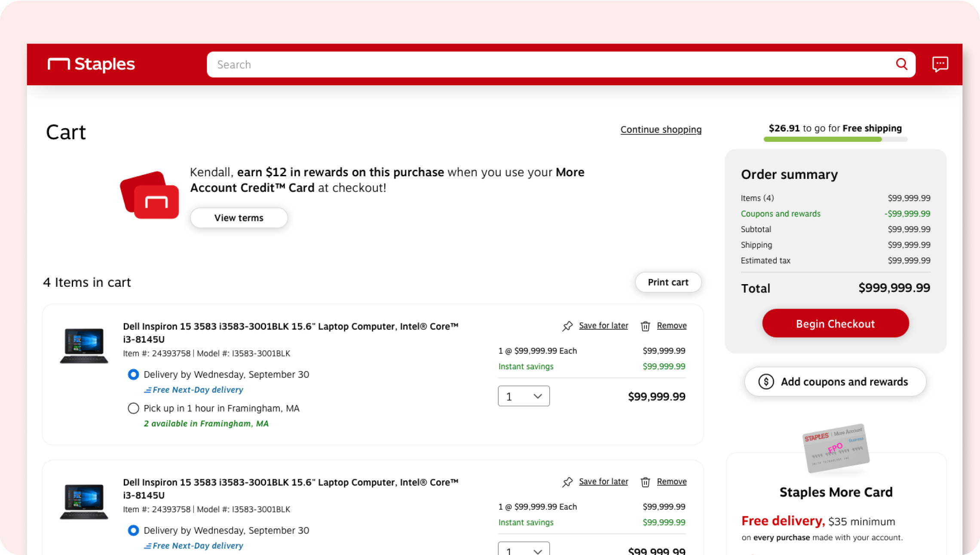Click the Continue shopping link
980x555 pixels.
click(x=661, y=129)
